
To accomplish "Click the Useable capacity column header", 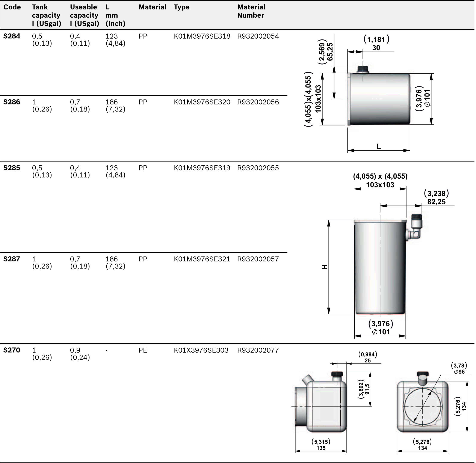I will (84, 15).
